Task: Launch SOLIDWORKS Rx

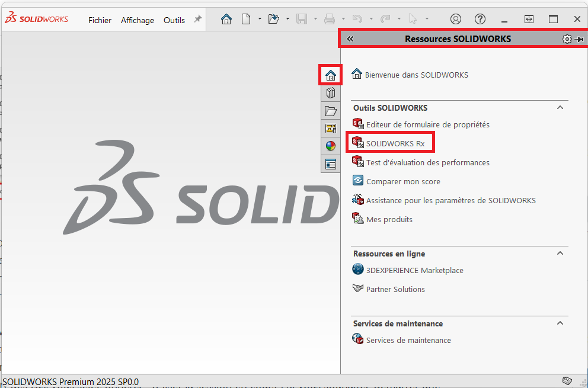Action: (x=388, y=143)
